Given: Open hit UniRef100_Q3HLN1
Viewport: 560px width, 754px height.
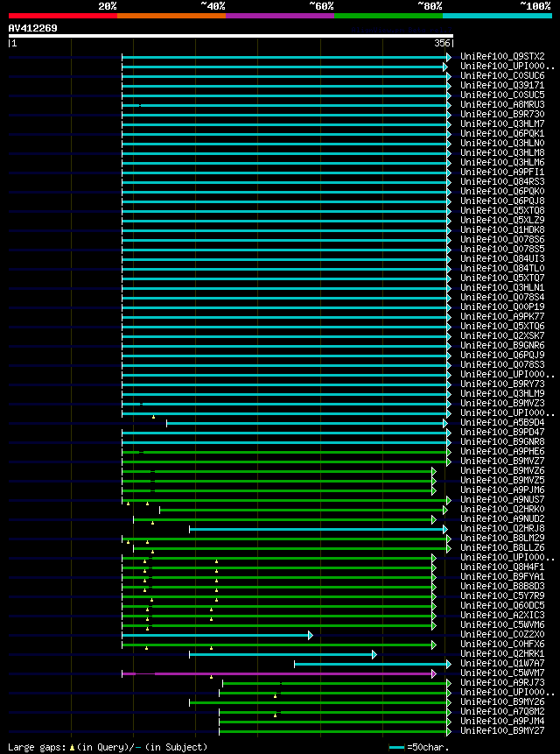Looking at the screenshot, I should tap(502, 287).
